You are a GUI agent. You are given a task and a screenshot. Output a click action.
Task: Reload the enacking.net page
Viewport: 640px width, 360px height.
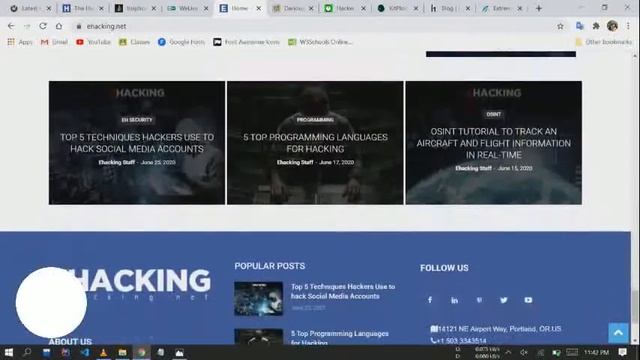(x=43, y=26)
